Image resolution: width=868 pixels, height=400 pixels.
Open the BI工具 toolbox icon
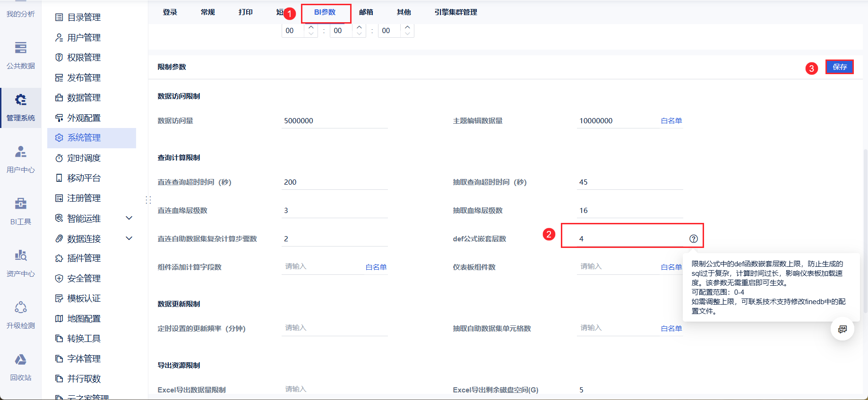(x=21, y=204)
